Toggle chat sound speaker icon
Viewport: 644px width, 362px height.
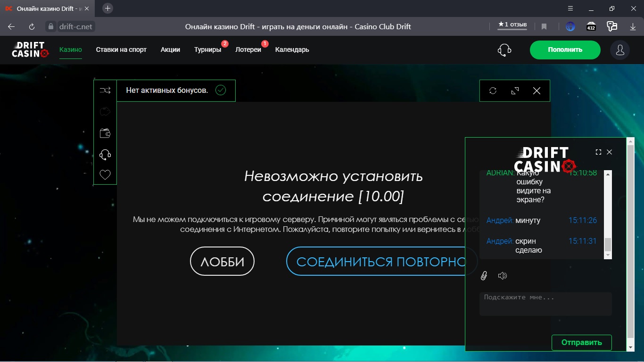503,276
